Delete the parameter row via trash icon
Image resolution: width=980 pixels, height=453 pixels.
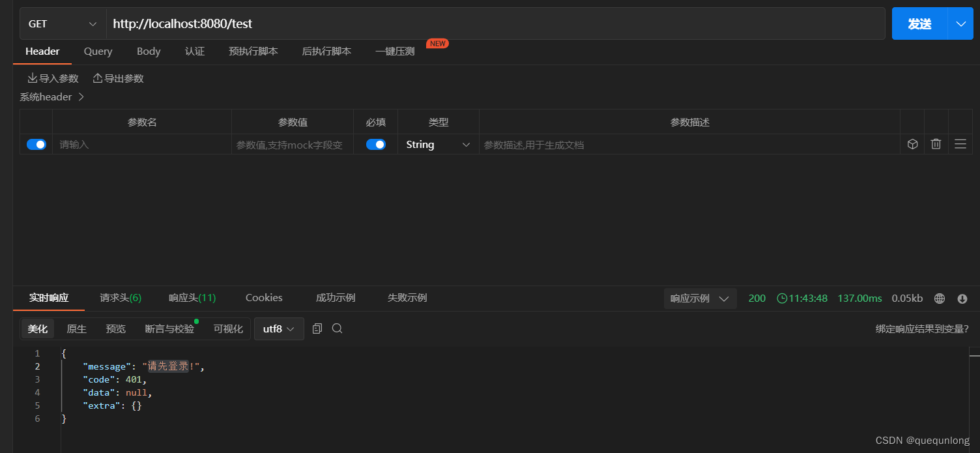click(936, 144)
